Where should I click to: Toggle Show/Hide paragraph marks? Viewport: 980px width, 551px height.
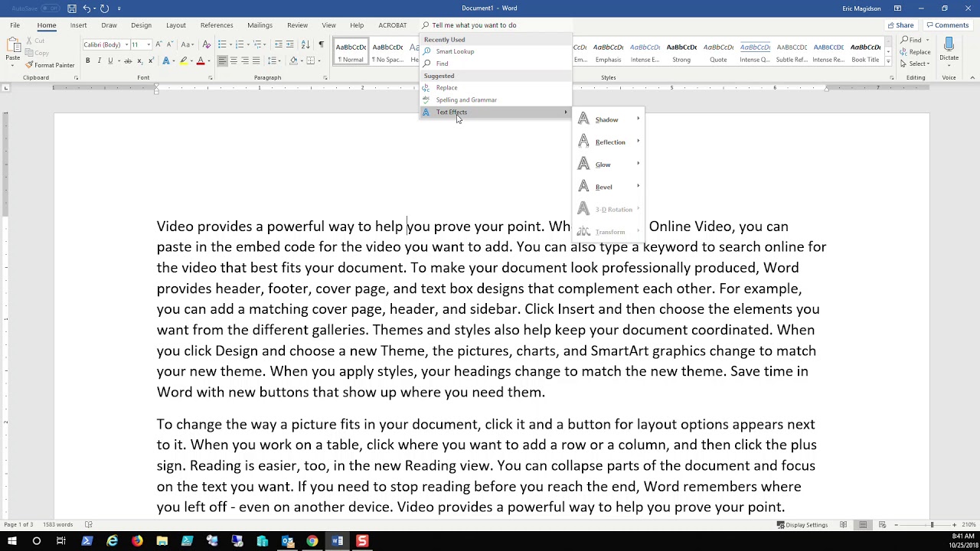click(x=321, y=45)
